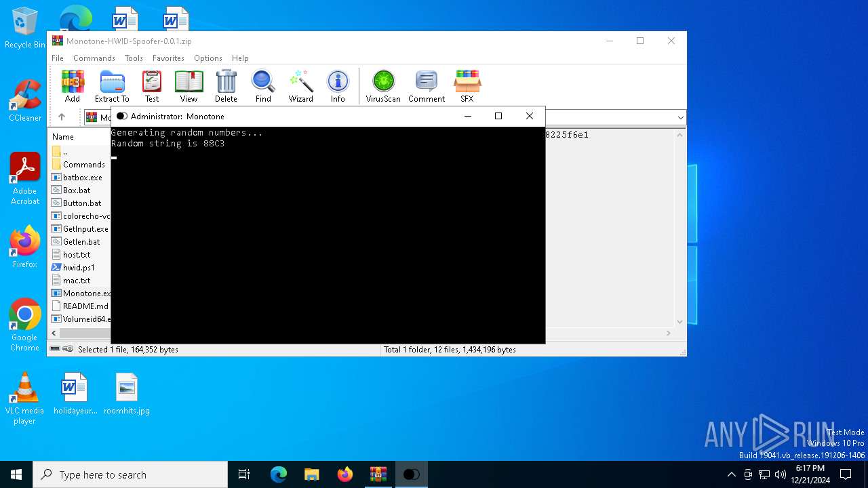Open Task View from taskbar
This screenshot has width=868, height=488.
click(244, 474)
